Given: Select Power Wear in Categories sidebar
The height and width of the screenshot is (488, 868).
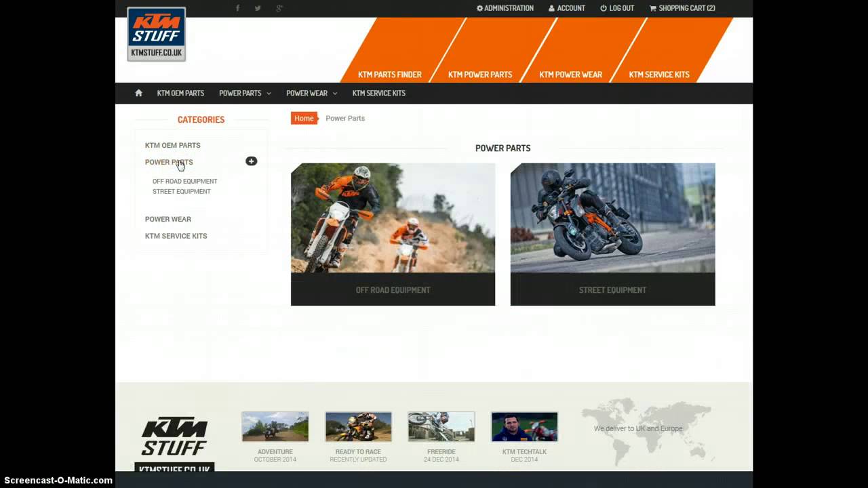Looking at the screenshot, I should pyautogui.click(x=168, y=219).
